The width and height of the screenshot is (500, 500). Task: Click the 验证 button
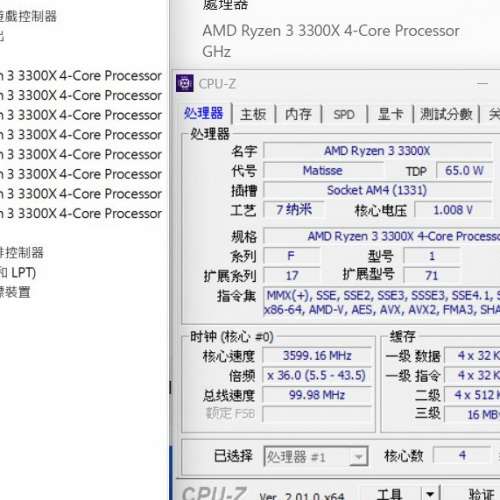[480, 494]
